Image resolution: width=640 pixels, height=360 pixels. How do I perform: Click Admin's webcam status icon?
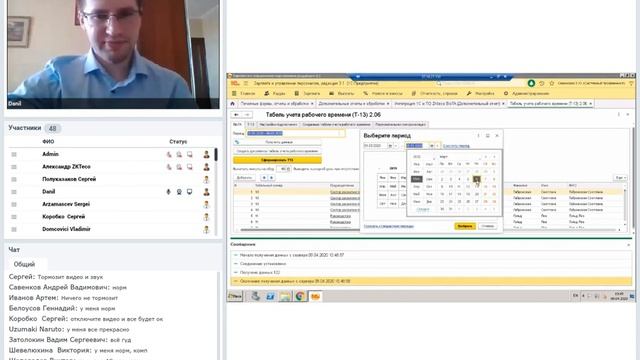(179, 154)
